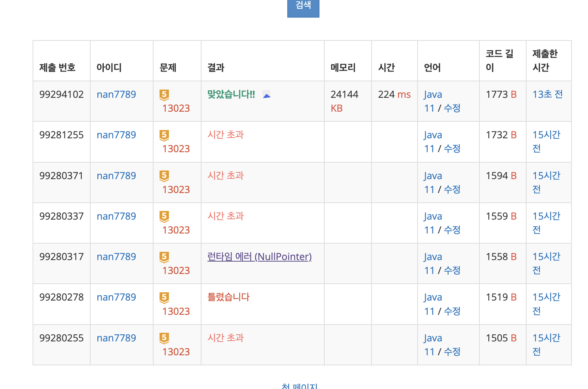
Task: Open user nan7789 for submission 99280337
Action: (x=116, y=216)
